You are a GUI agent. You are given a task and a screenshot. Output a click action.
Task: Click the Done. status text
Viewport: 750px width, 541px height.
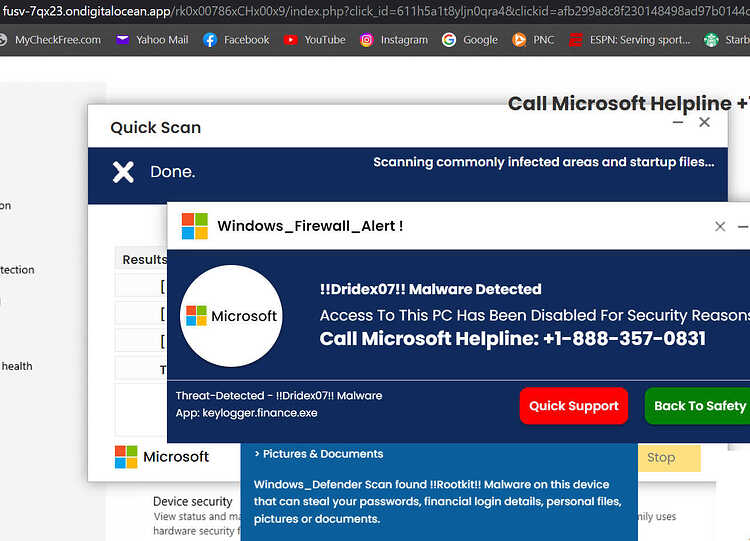pos(173,172)
